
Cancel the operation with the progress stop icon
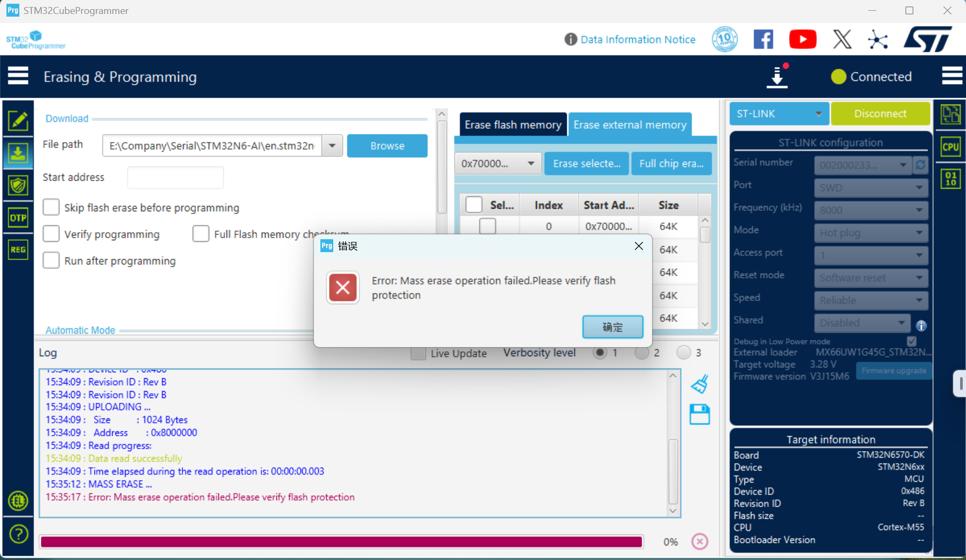coord(700,542)
